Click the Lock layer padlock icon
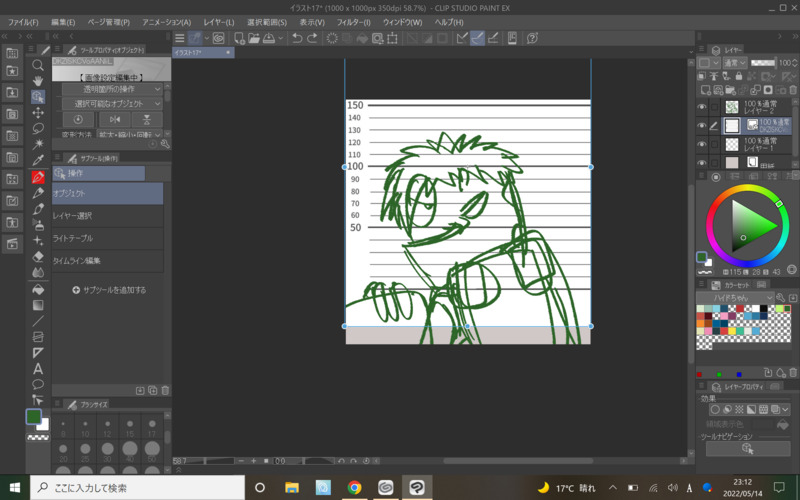Screen dimensions: 800x500 tap(739, 77)
